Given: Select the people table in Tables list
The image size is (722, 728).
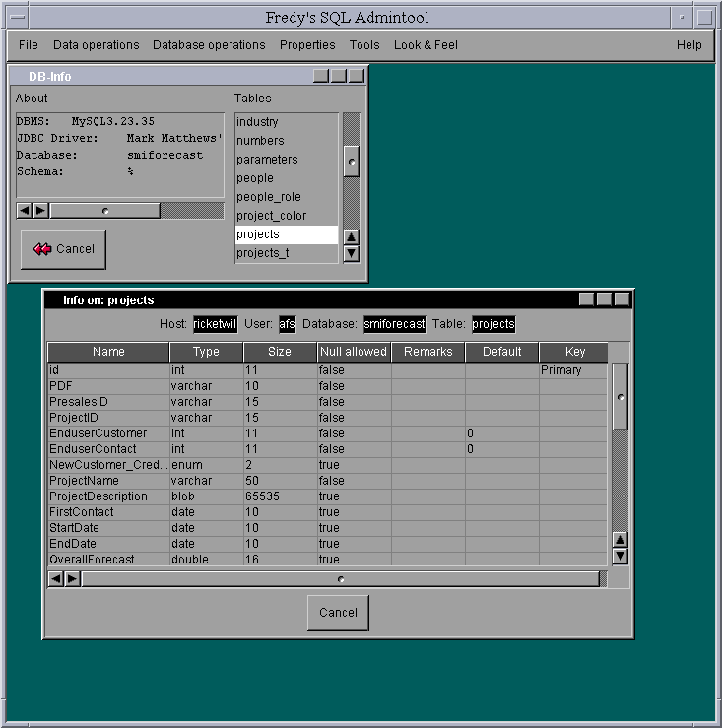Looking at the screenshot, I should point(287,178).
